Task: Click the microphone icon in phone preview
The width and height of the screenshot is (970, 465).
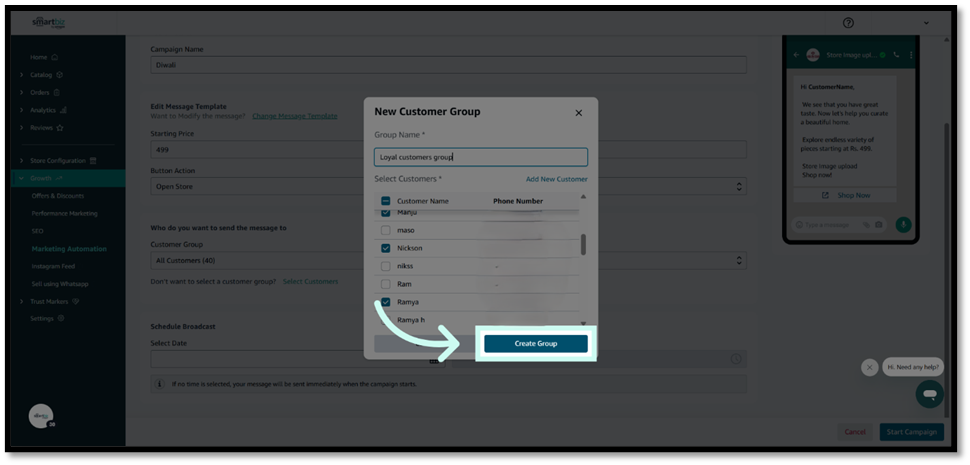Action: point(903,225)
